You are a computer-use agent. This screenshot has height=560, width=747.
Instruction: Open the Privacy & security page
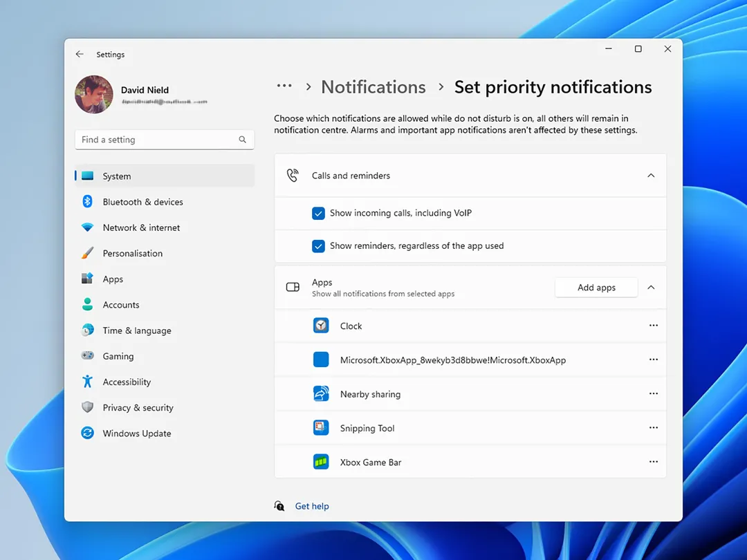click(x=165, y=408)
